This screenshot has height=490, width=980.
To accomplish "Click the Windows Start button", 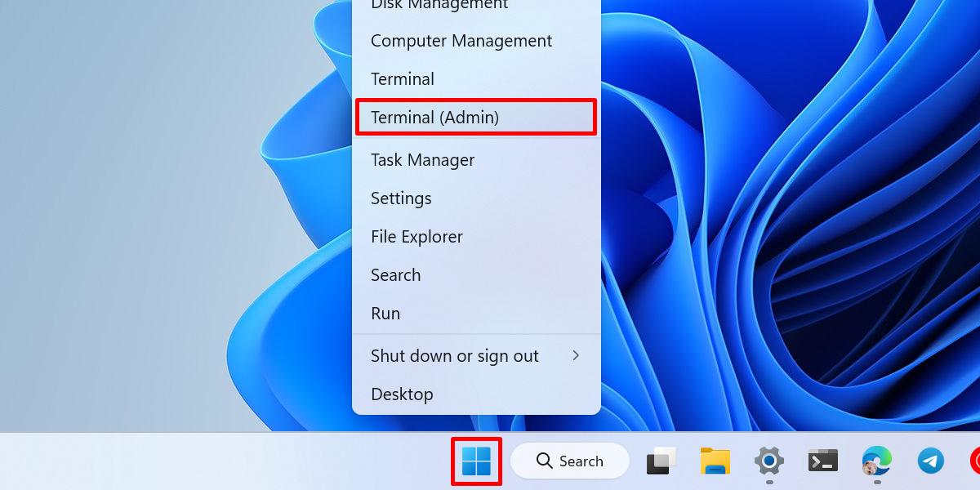I will point(476,461).
